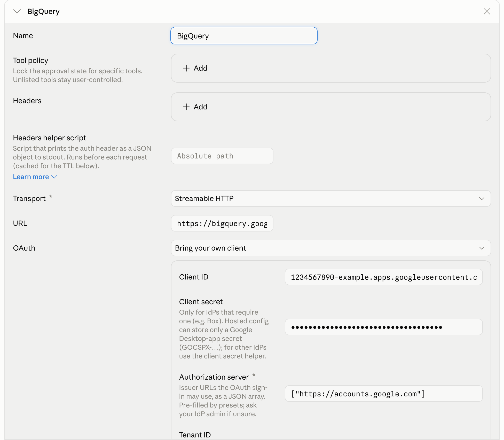The image size is (504, 440).
Task: Click the Absolute path input field
Action: click(222, 156)
